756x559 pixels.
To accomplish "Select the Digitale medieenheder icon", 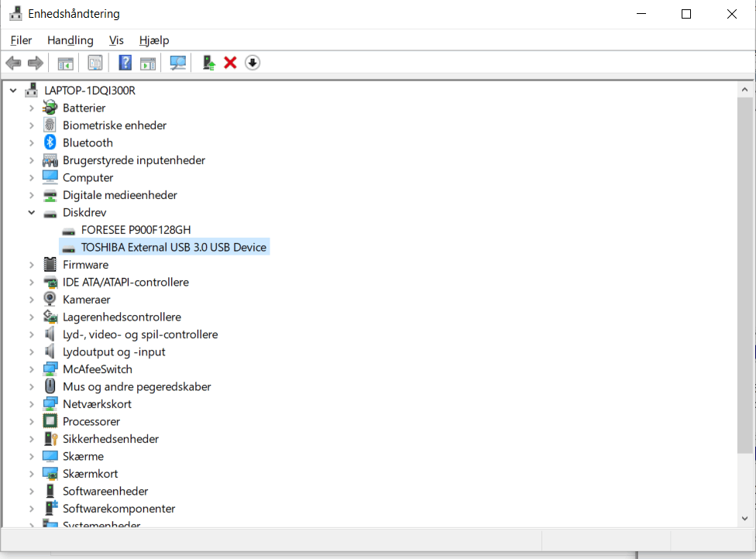I will tap(50, 195).
